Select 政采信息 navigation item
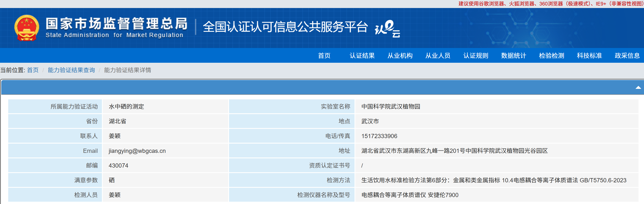This screenshot has height=204, width=644. click(627, 56)
